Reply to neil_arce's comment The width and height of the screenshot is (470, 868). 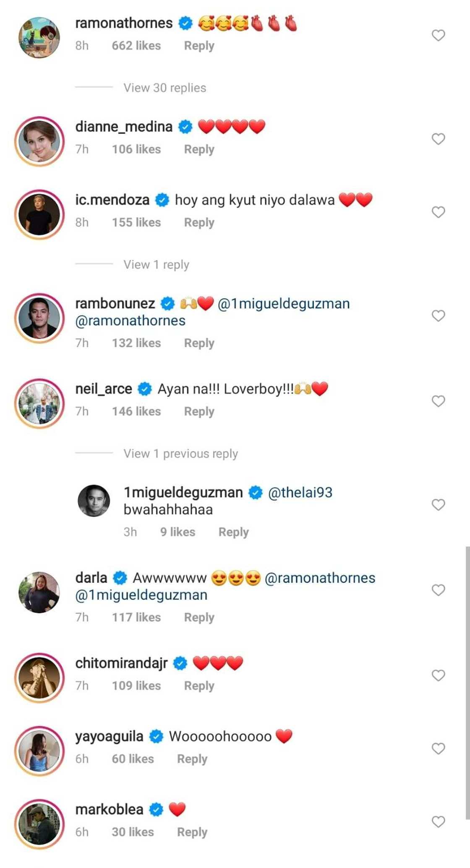tap(199, 412)
